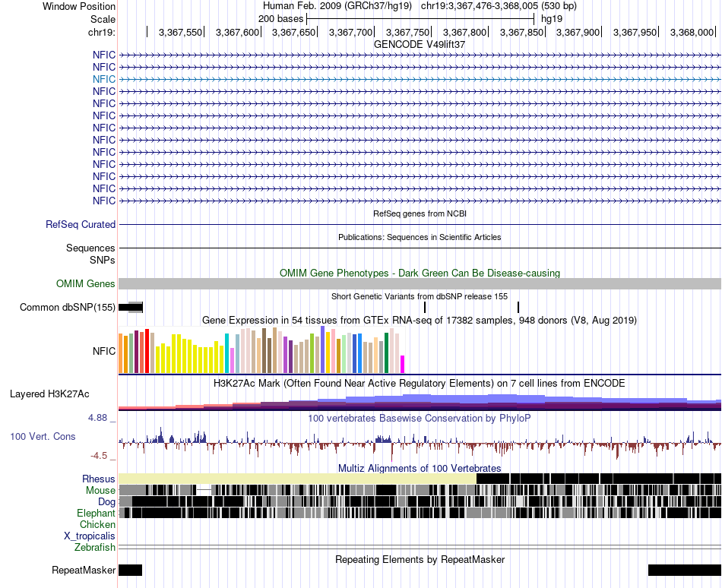722x588 pixels.
Task: Click the 100 Vert. Cons label
Action: (x=43, y=436)
